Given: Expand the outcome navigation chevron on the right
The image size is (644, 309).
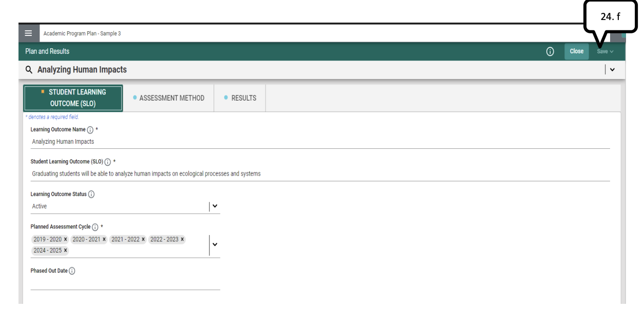Looking at the screenshot, I should (x=613, y=69).
